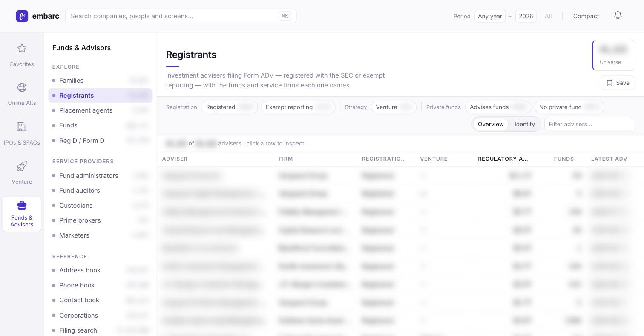Open Funds & Advisors briefcase icon
This screenshot has width=644, height=336.
coord(22,206)
